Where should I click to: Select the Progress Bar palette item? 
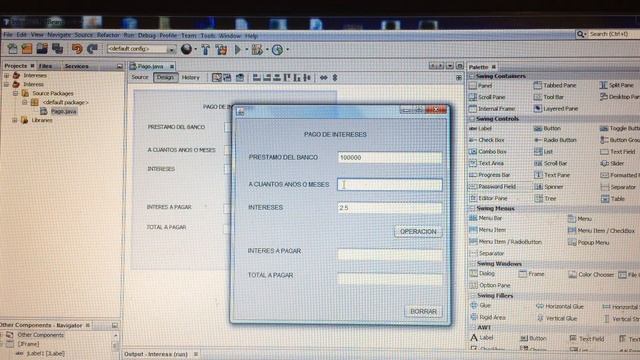point(490,175)
